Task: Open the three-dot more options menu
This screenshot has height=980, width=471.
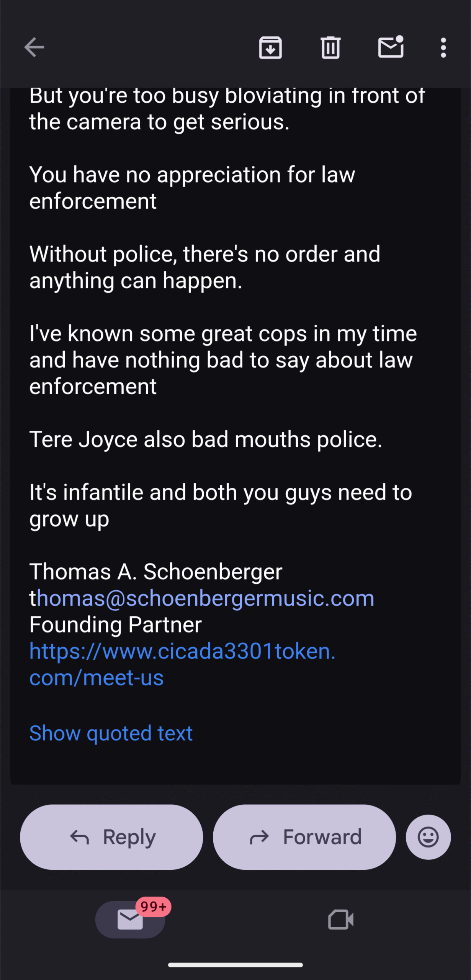Action: pyautogui.click(x=443, y=47)
